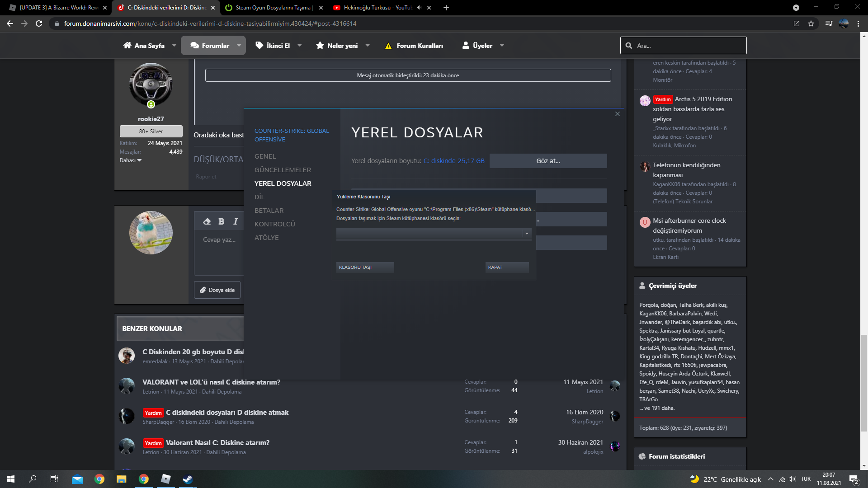Open new browser tab with plus

pos(446,8)
